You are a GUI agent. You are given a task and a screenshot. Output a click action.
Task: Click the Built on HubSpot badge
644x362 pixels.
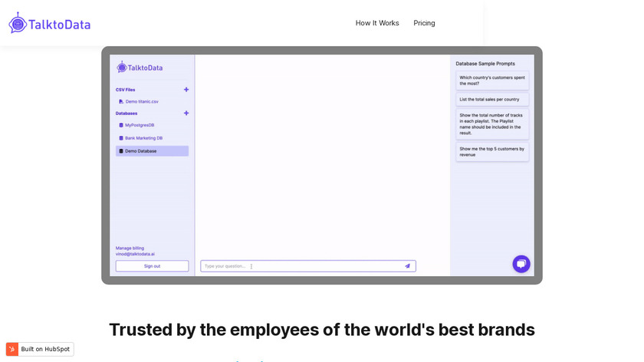pyautogui.click(x=40, y=349)
